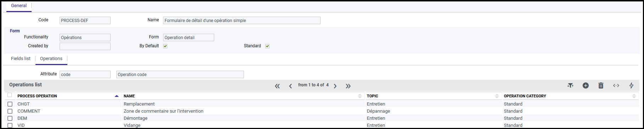This screenshot has height=129, width=644.
Task: Sort the Name column using its arrows
Action: click(x=360, y=96)
